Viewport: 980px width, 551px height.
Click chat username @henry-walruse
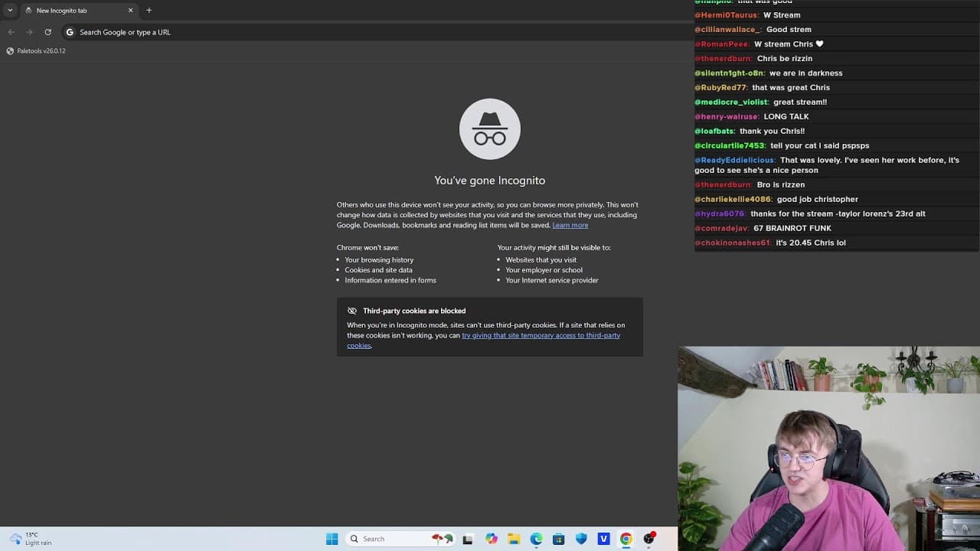pos(727,117)
